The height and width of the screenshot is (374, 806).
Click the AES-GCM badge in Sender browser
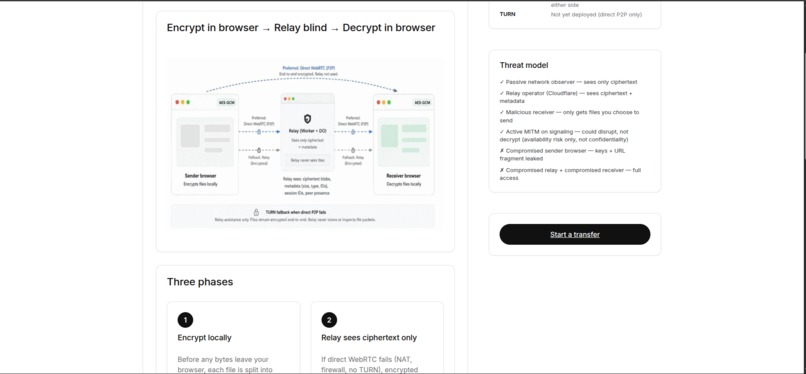(x=227, y=102)
